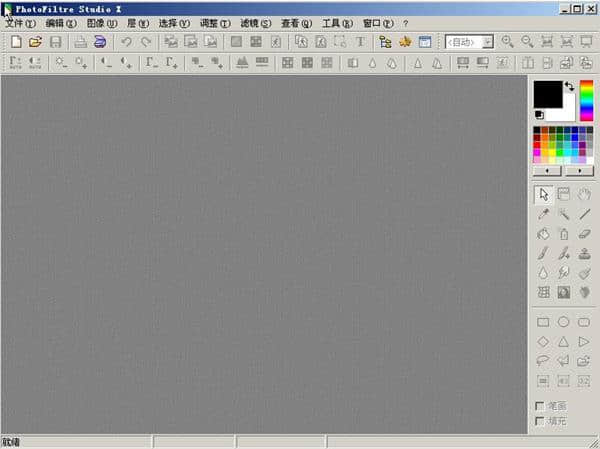Screen dimensions: 600x449
Task: Choose the ellipse selection shape
Action: click(x=564, y=322)
